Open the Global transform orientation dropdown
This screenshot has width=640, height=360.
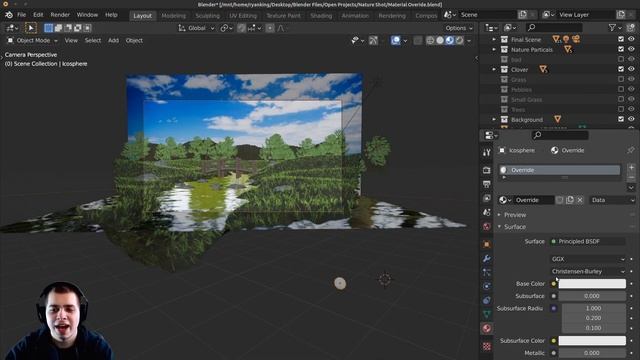pos(196,28)
